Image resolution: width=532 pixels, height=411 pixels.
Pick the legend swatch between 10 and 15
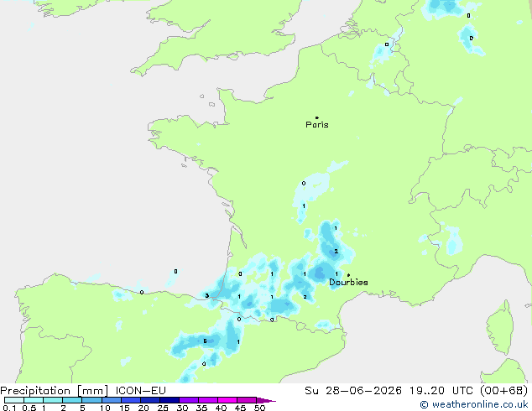point(112,400)
